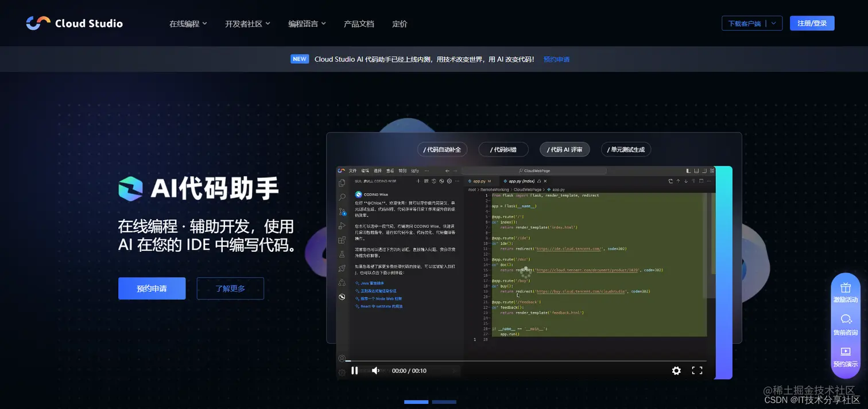Open the 选择 menu in the IDE
This screenshot has width=868, height=409.
coord(377,170)
